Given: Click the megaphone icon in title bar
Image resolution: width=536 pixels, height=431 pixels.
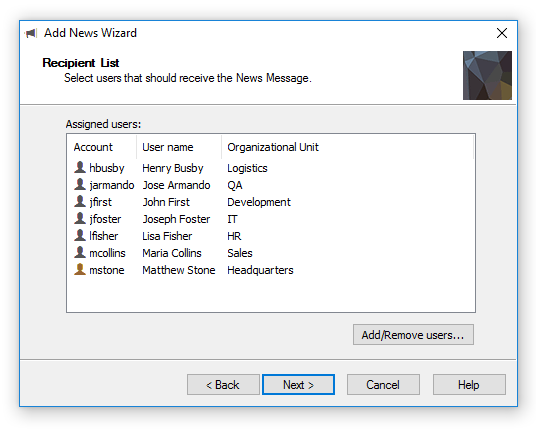Looking at the screenshot, I should [31, 33].
